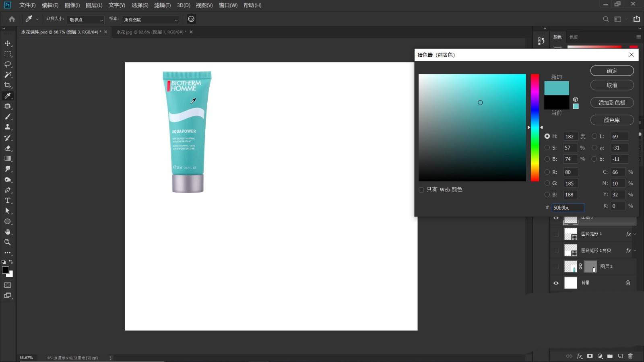Select the Magic Wand tool
This screenshot has width=644, height=362.
pyautogui.click(x=8, y=74)
